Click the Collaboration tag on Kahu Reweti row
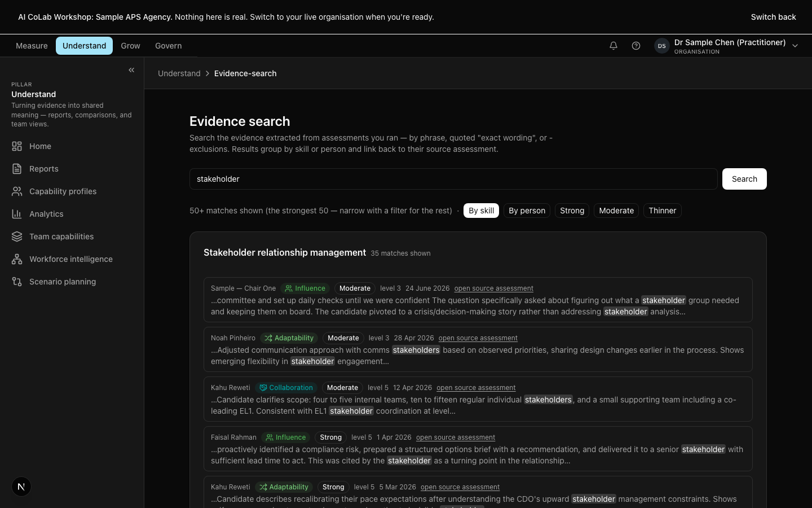 (x=286, y=388)
